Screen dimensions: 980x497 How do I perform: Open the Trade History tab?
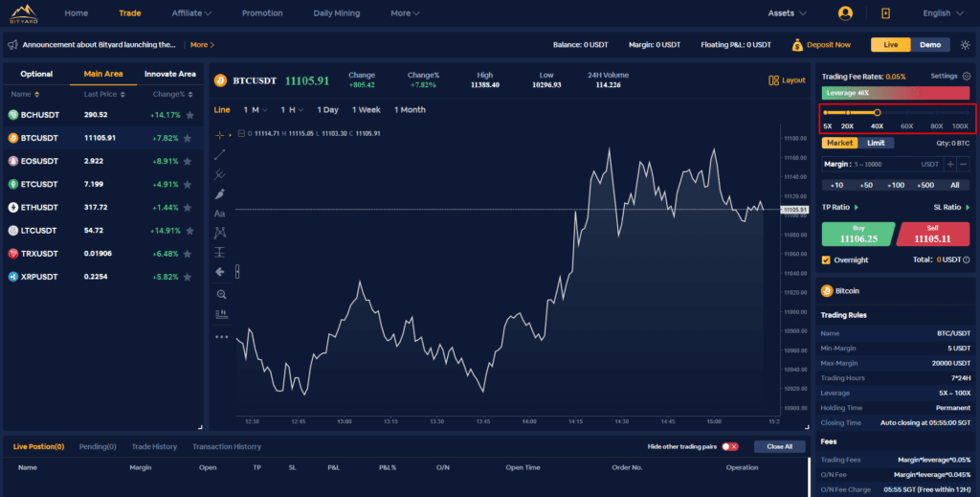click(154, 446)
